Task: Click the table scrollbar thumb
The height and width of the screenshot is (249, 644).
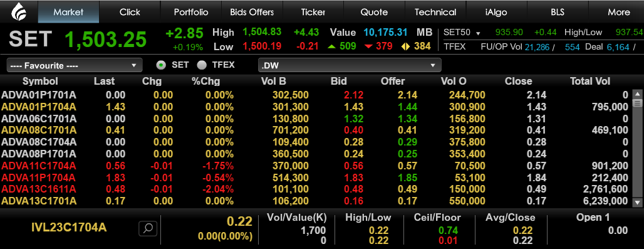Action: pos(637,103)
